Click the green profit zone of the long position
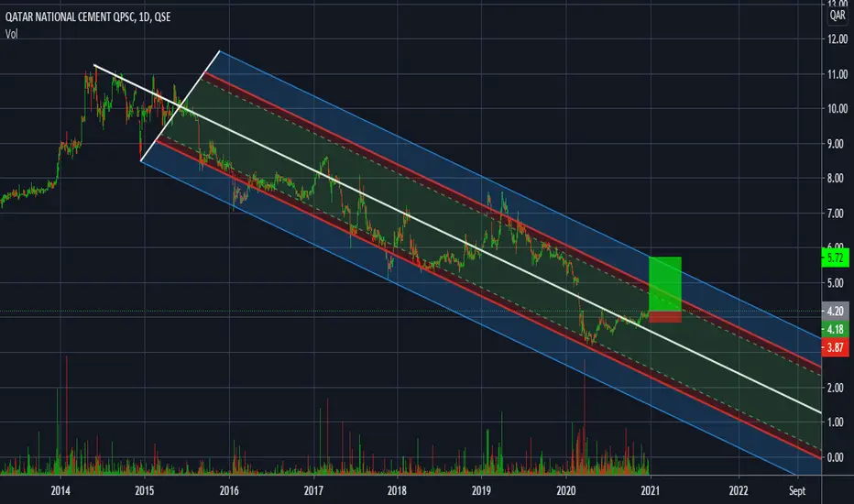 (x=665, y=284)
